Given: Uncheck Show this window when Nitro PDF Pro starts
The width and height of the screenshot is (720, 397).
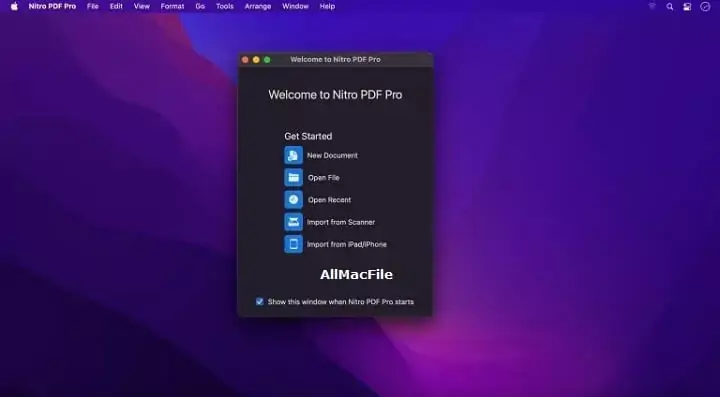Looking at the screenshot, I should (x=259, y=302).
